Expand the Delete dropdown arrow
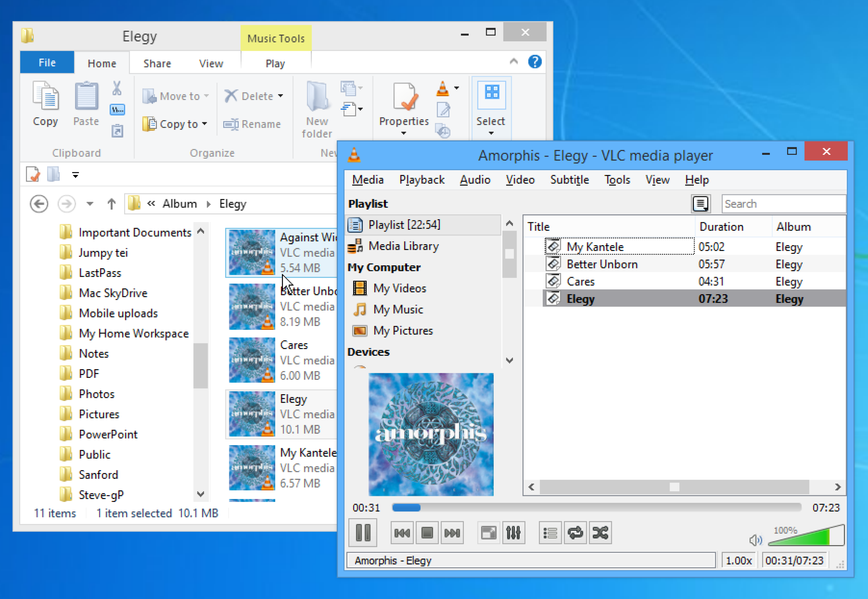Viewport: 868px width, 599px height. pos(281,96)
